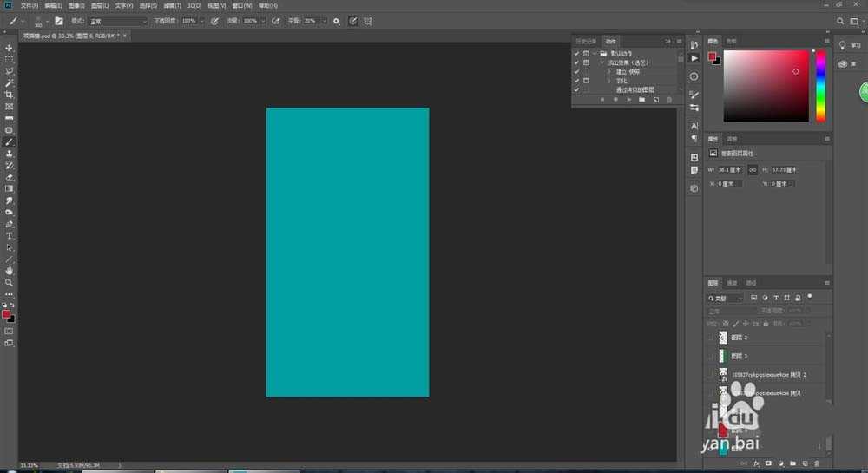Select the Move tool at toolbar top
Screen dimensions: 868x473
pyautogui.click(x=9, y=48)
